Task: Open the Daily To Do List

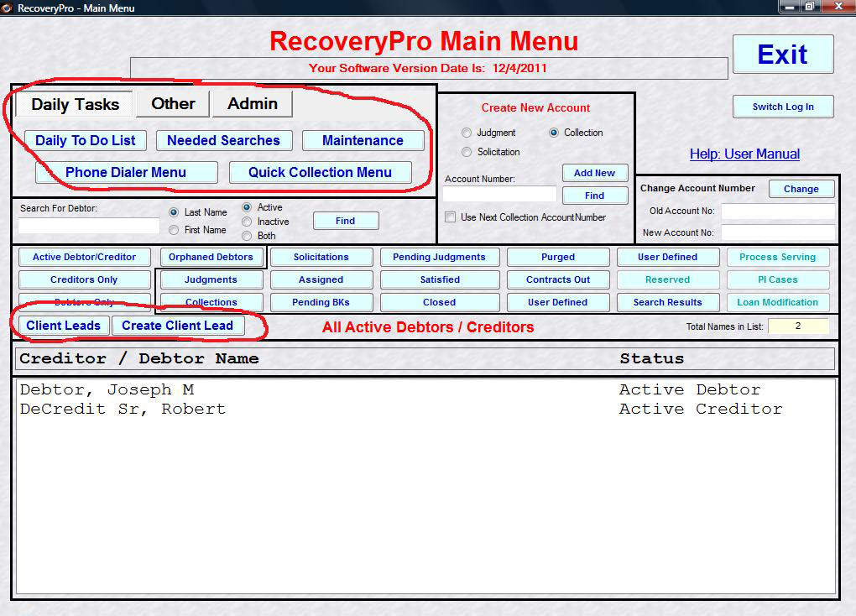Action: [x=85, y=140]
